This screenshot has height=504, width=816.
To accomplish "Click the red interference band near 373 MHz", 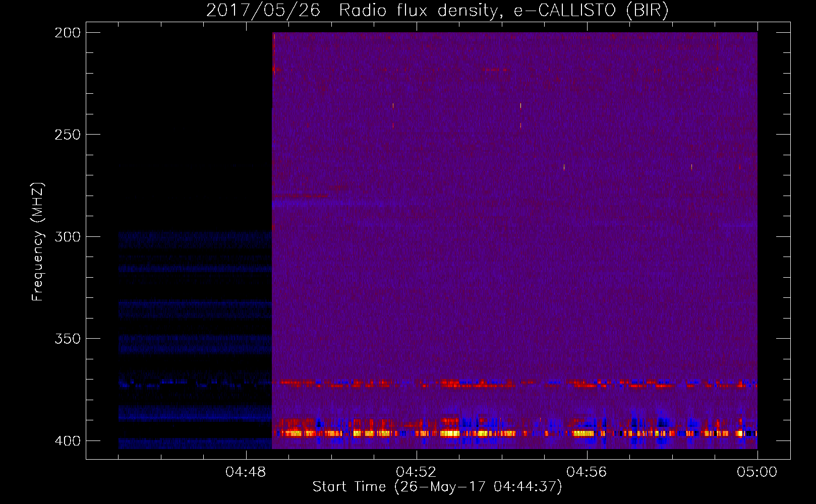I will (515, 384).
